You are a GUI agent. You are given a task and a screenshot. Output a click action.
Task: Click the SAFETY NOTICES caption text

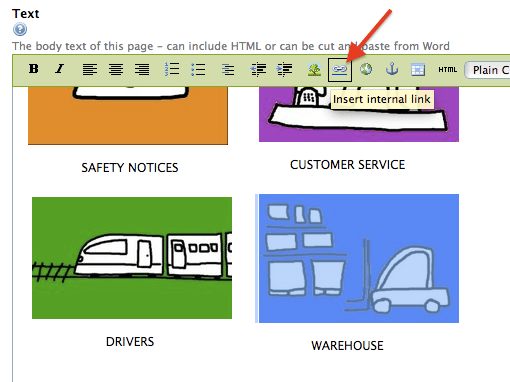click(x=130, y=167)
